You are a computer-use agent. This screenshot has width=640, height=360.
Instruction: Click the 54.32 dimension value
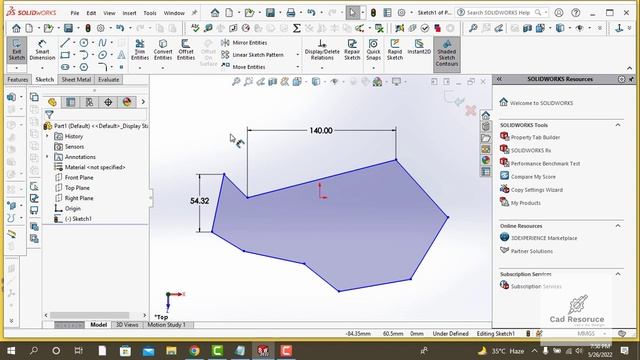[x=200, y=201]
